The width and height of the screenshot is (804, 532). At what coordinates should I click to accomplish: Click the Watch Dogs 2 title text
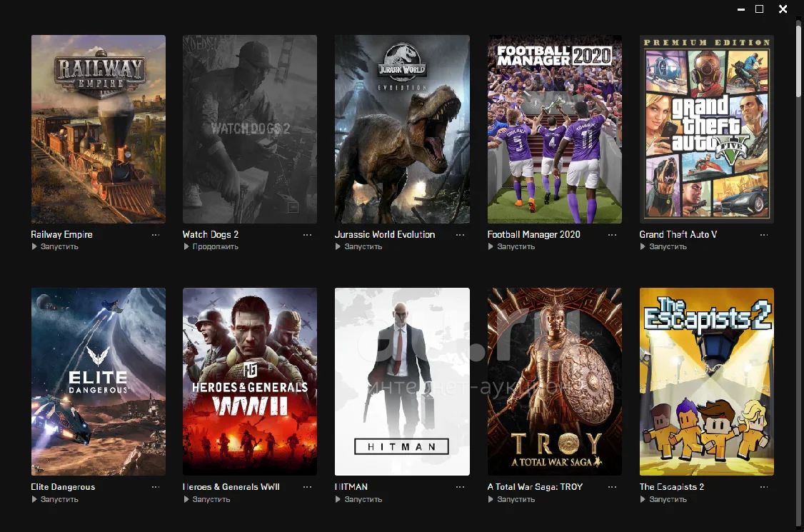[210, 234]
